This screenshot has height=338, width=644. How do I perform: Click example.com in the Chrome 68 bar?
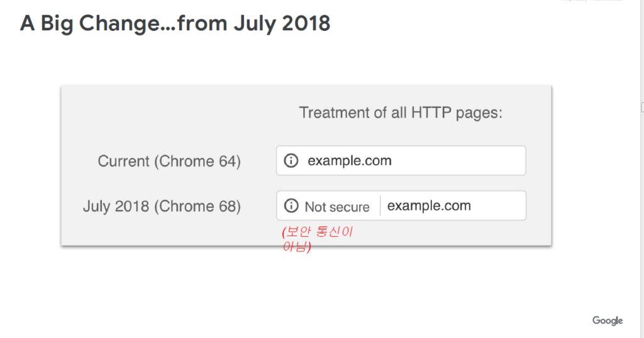[429, 205]
